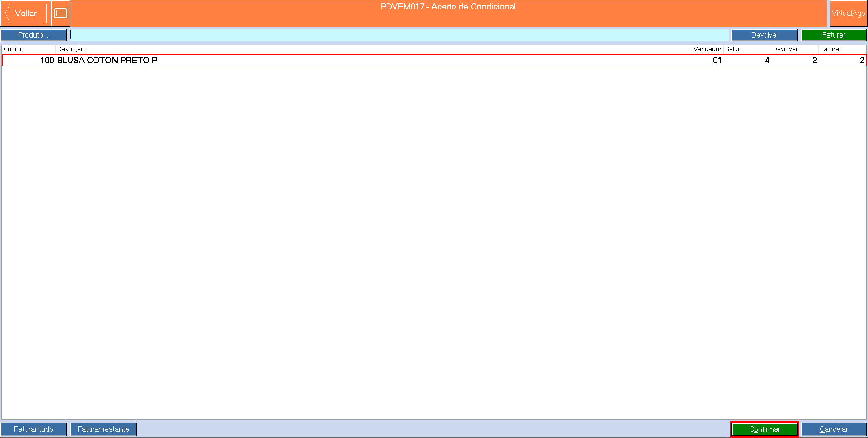Focus the product search input field
This screenshot has width=868, height=438.
click(399, 35)
